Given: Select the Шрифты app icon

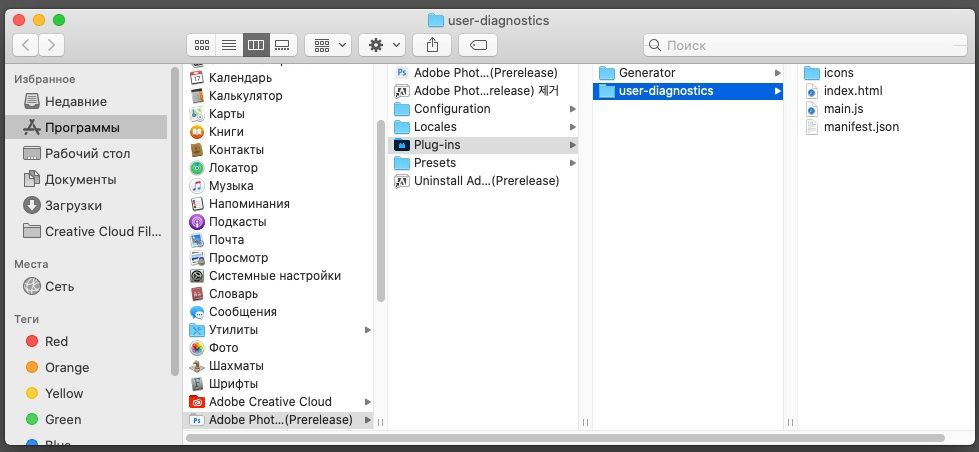Looking at the screenshot, I should click(x=197, y=384).
